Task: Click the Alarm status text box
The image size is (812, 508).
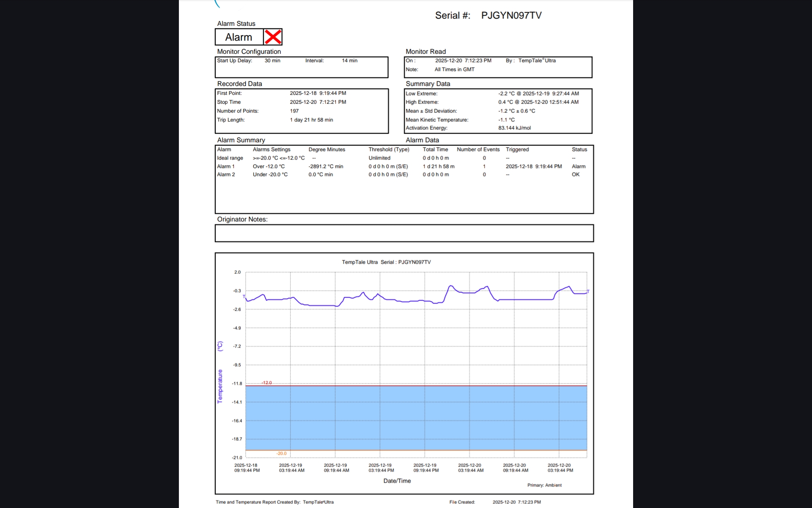Action: coord(239,37)
